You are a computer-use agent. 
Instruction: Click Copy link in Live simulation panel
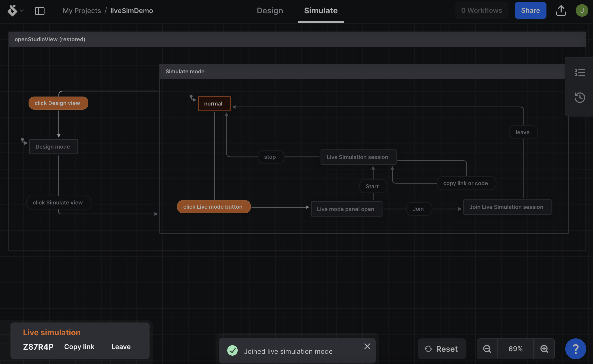click(x=79, y=346)
